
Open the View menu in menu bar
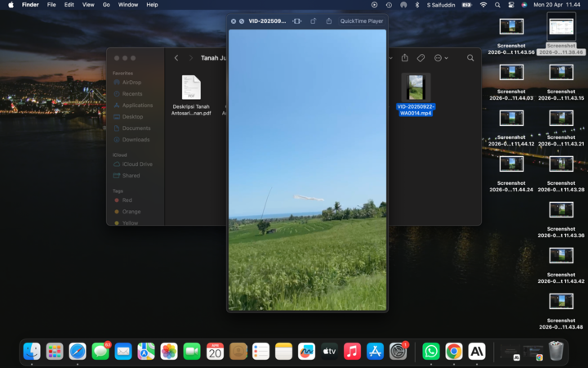[x=88, y=5]
